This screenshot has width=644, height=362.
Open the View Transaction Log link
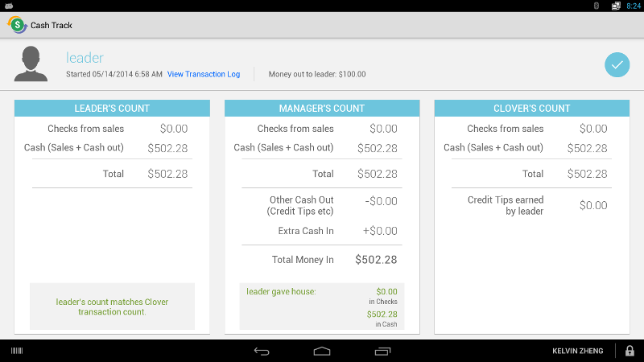click(204, 74)
